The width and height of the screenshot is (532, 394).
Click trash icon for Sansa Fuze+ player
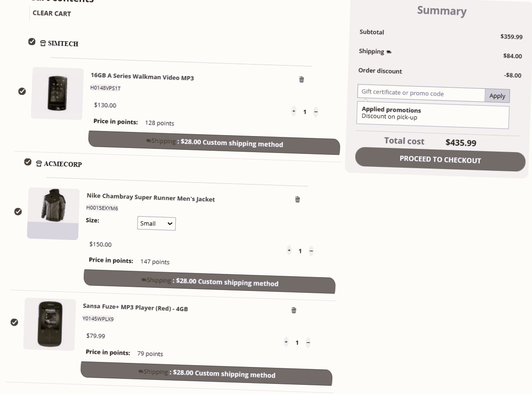[294, 310]
